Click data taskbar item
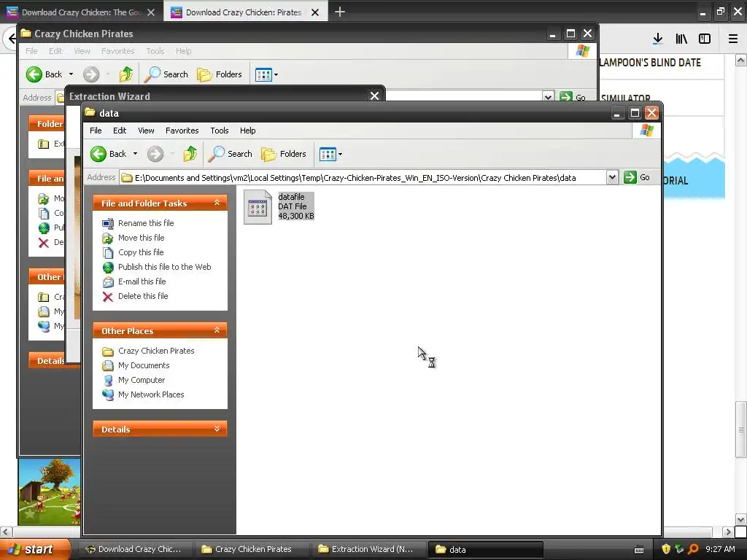Image resolution: width=747 pixels, height=560 pixels. pyautogui.click(x=486, y=549)
